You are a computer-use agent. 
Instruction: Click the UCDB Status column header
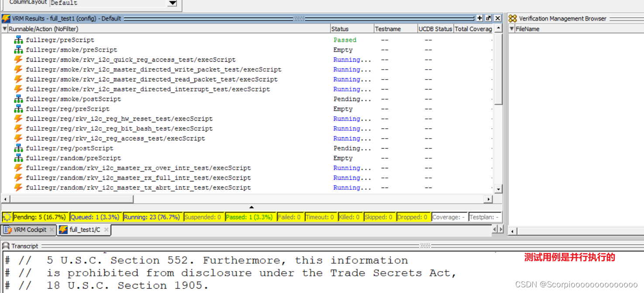click(x=435, y=29)
